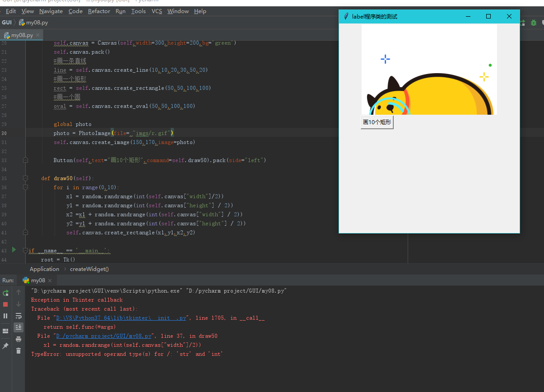Click the 'return self.func(*args)' console line
544x392 pixels.
click(79, 327)
